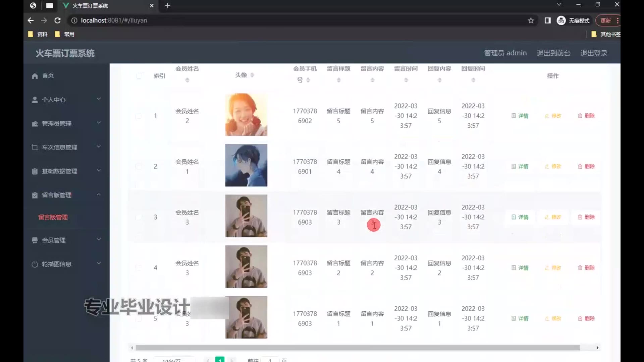Viewport: 644px width, 362px height.
Task: Click the avatar thumbnail in row 2
Action: pos(246,165)
